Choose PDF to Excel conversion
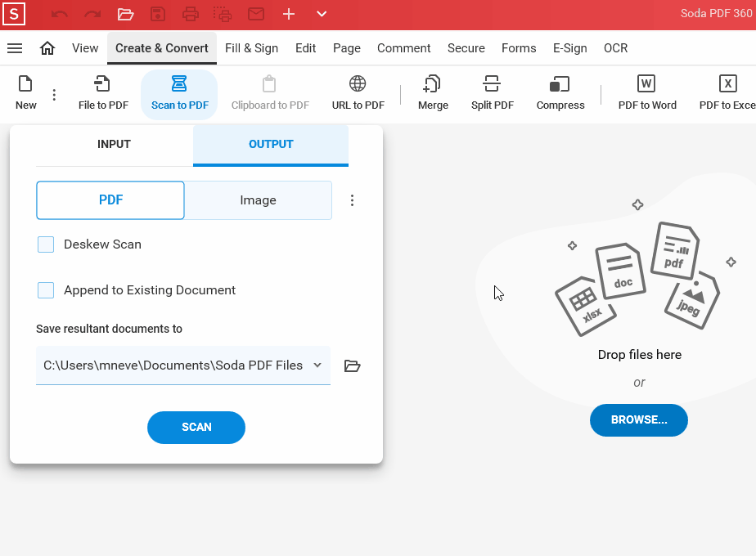Viewport: 756px width, 556px height. (x=727, y=93)
